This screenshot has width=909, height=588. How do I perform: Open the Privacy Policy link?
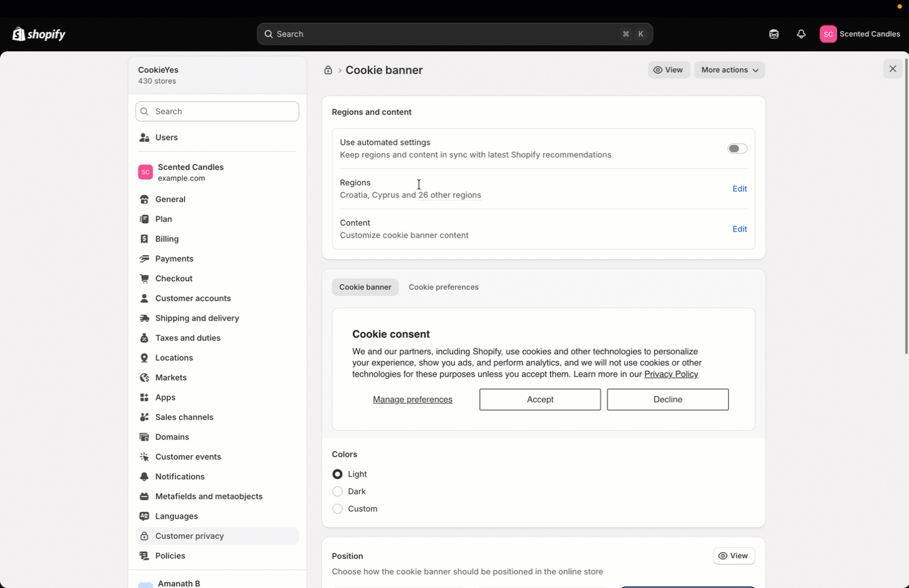[671, 374]
